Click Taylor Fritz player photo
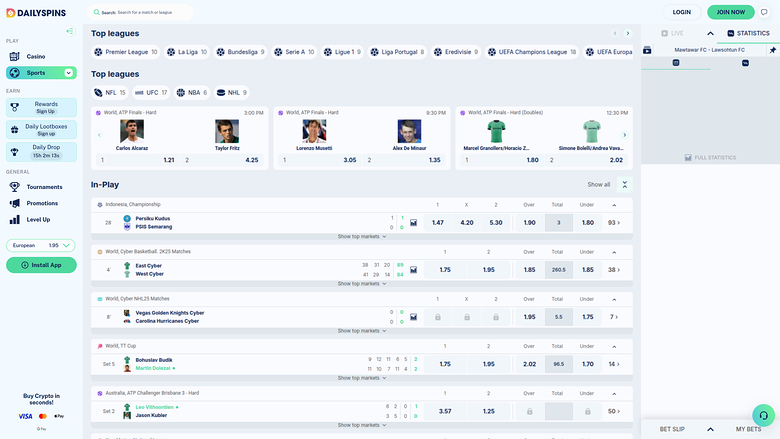The height and width of the screenshot is (439, 780). coord(227,131)
